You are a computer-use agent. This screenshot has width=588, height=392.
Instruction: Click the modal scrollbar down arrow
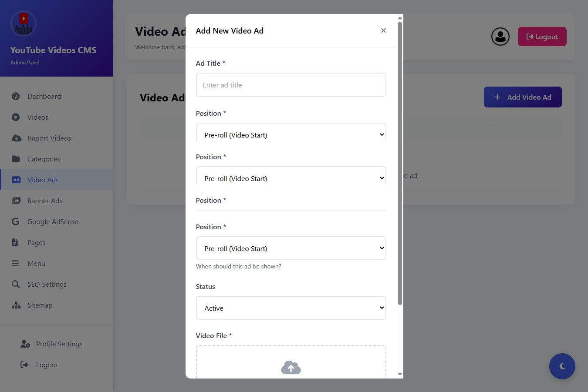[x=400, y=374]
